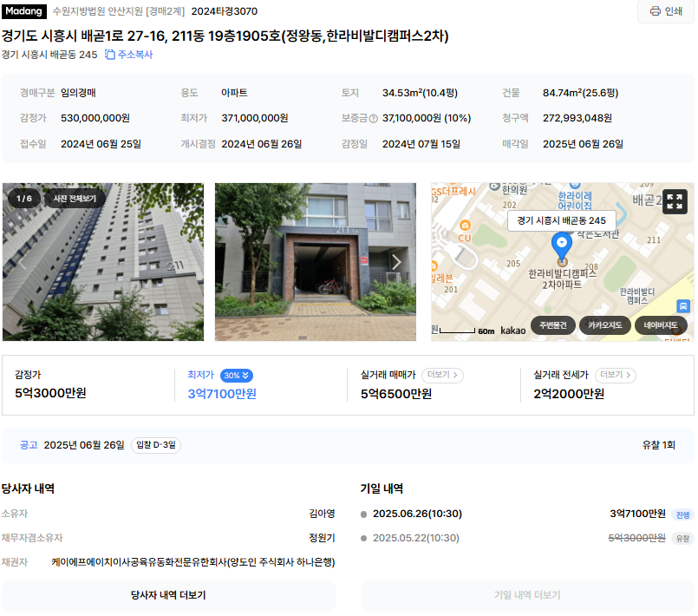Copy address with 주소복사 link
Screen dimensions: 698x616
[129, 55]
